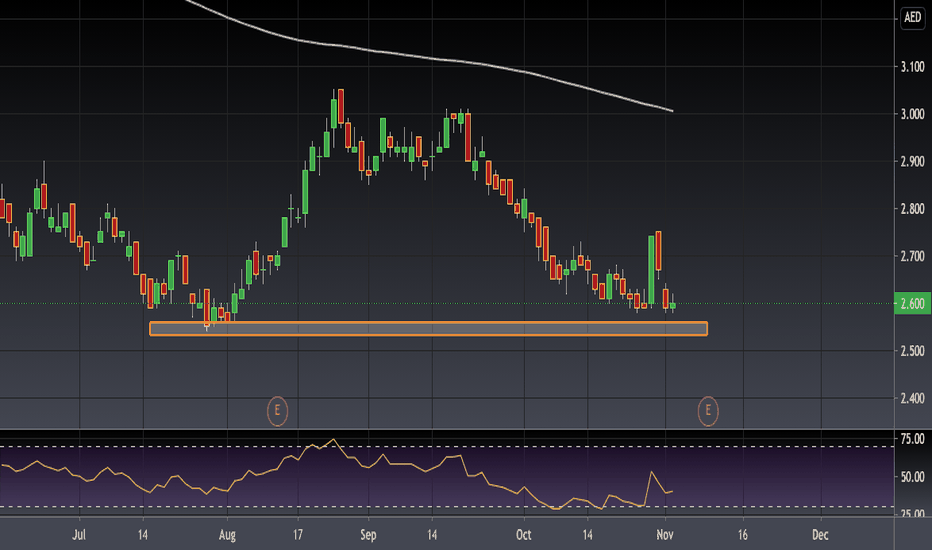The height and width of the screenshot is (550, 932).
Task: Click the Nov label on time axis
Action: (665, 535)
